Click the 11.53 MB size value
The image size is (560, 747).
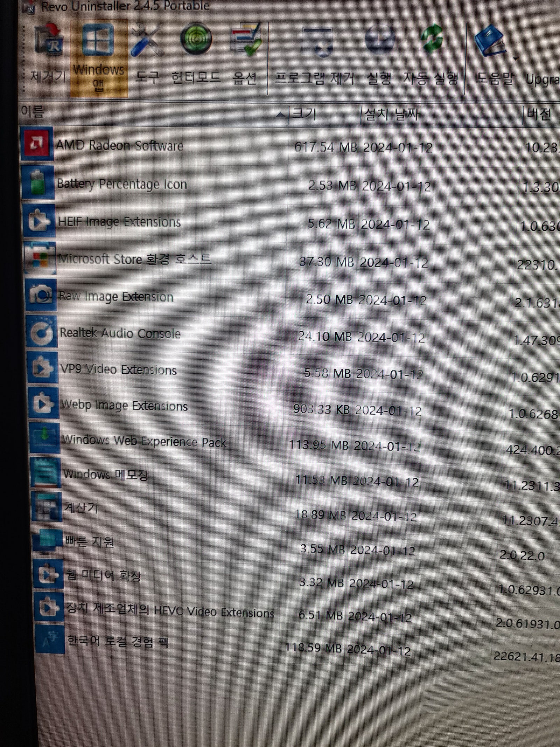click(x=321, y=480)
